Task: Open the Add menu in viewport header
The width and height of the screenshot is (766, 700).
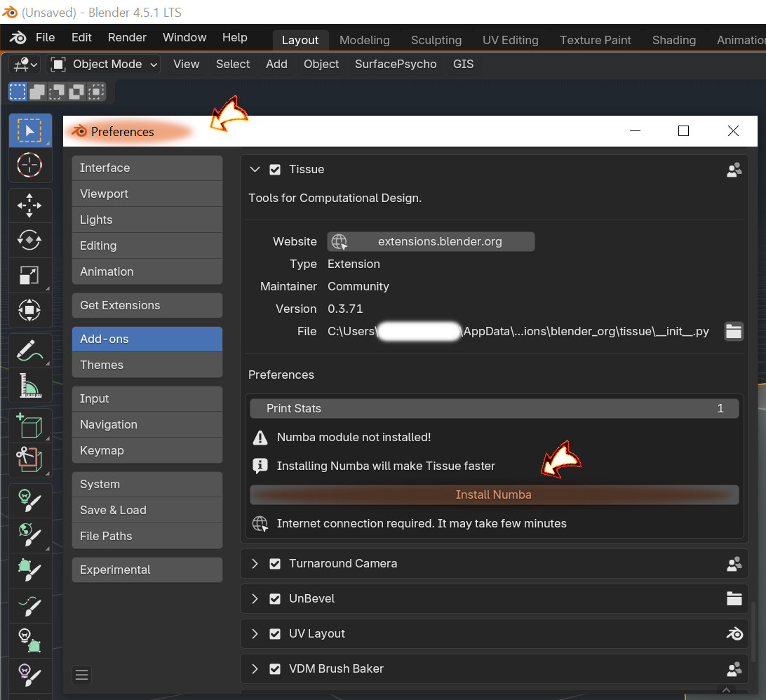Action: point(276,64)
